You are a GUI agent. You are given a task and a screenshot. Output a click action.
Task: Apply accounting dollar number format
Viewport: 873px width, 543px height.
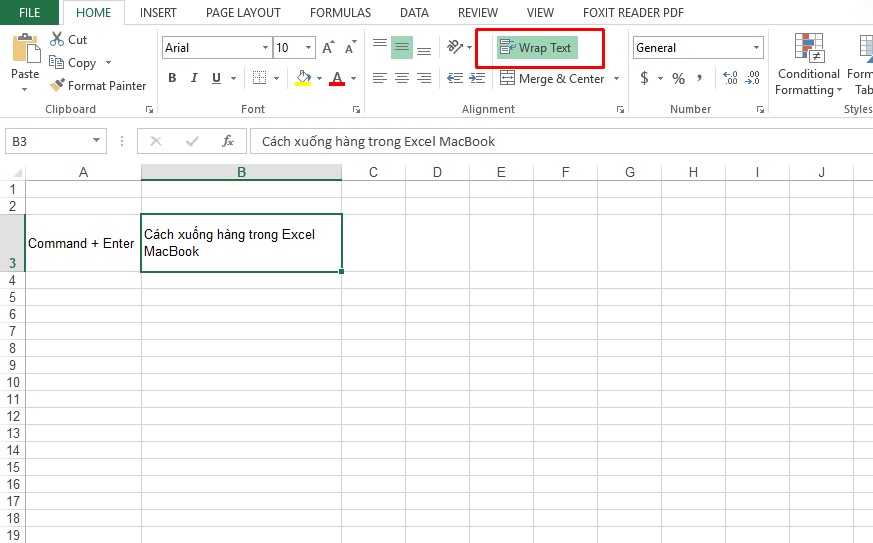pos(644,78)
